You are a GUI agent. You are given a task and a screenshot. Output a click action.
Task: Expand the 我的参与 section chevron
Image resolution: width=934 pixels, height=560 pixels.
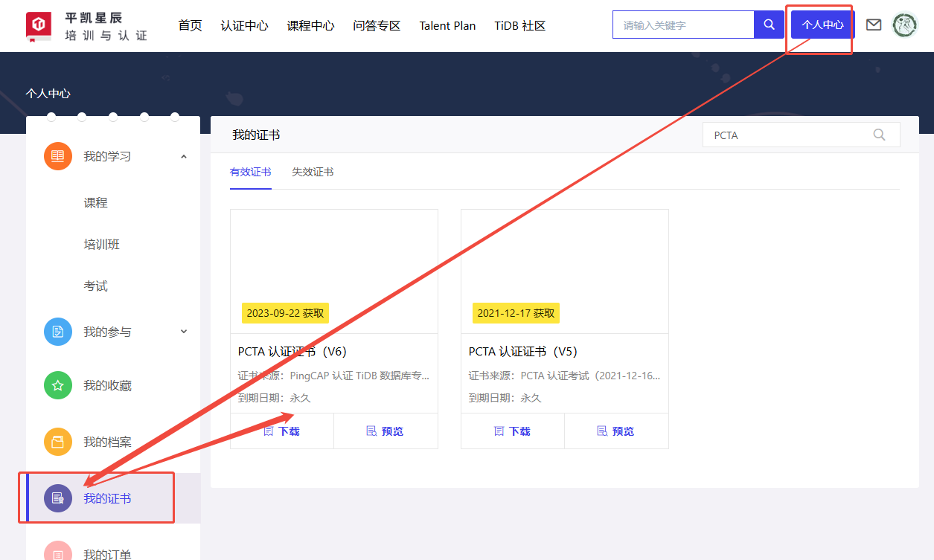(184, 332)
